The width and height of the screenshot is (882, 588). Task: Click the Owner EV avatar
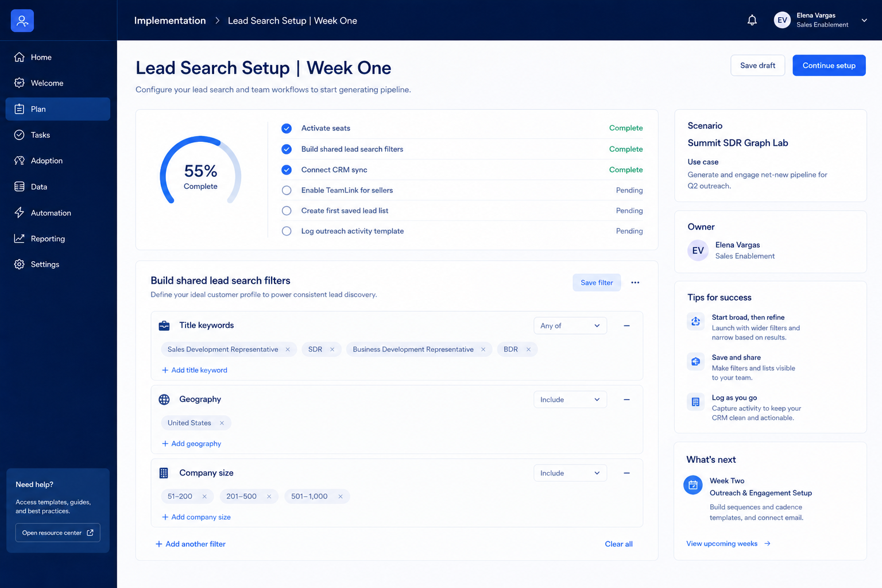click(698, 250)
